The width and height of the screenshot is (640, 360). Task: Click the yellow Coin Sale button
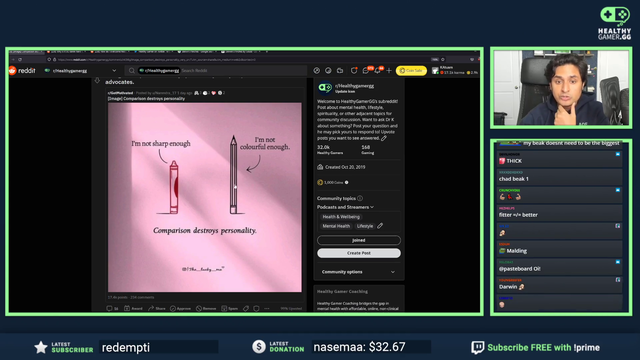411,71
